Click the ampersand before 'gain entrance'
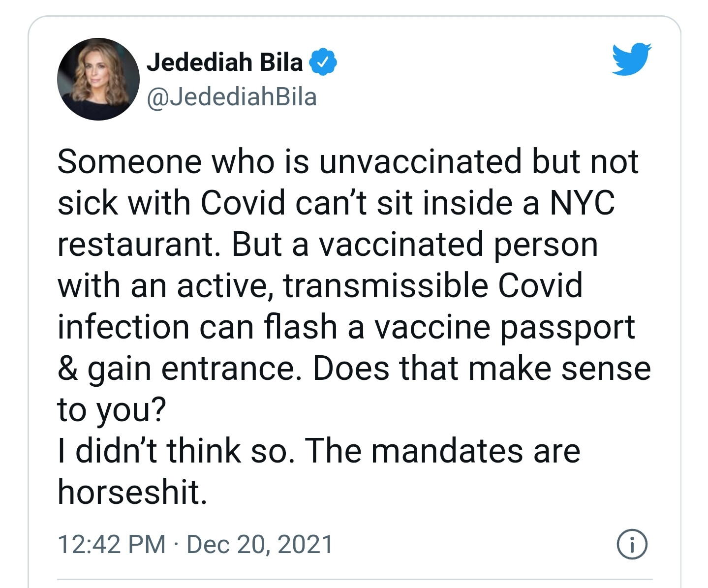The width and height of the screenshot is (708, 588). pyautogui.click(x=67, y=369)
